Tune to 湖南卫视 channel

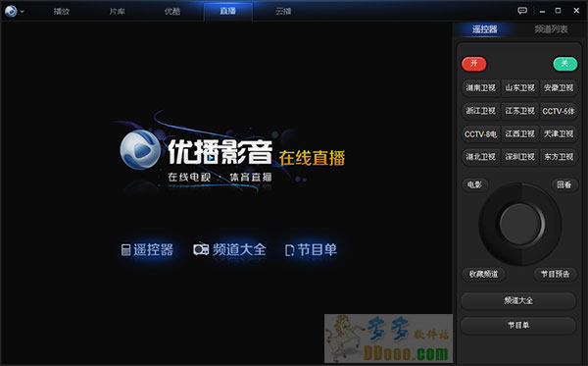pyautogui.click(x=481, y=88)
